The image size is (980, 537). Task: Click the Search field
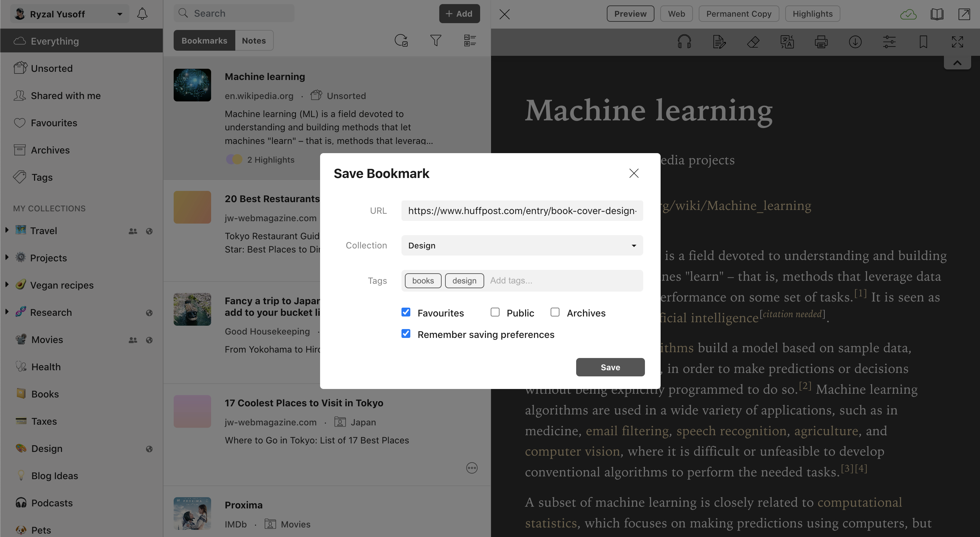click(234, 13)
